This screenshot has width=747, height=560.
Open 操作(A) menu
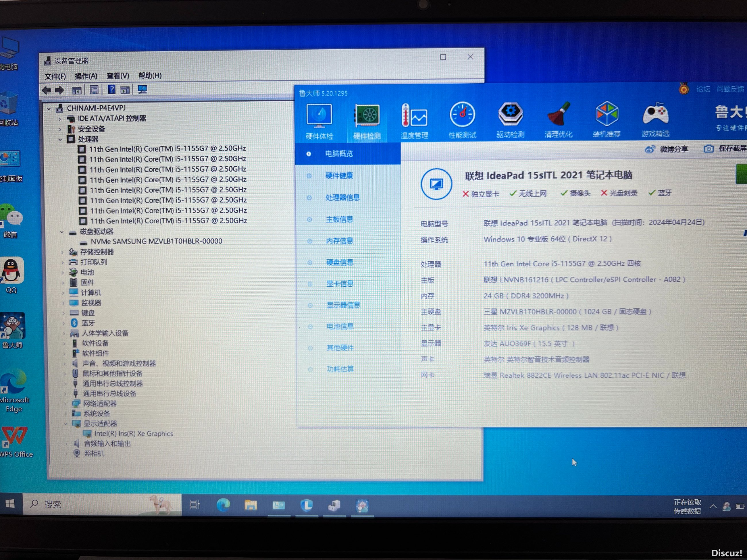[x=86, y=76]
